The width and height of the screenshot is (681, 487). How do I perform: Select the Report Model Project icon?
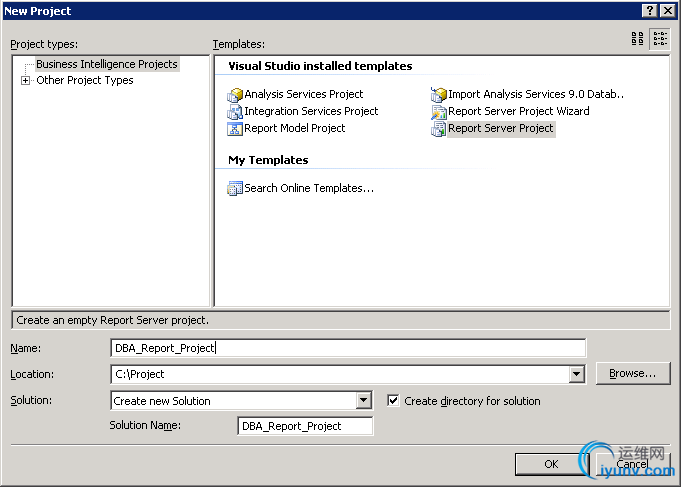235,129
